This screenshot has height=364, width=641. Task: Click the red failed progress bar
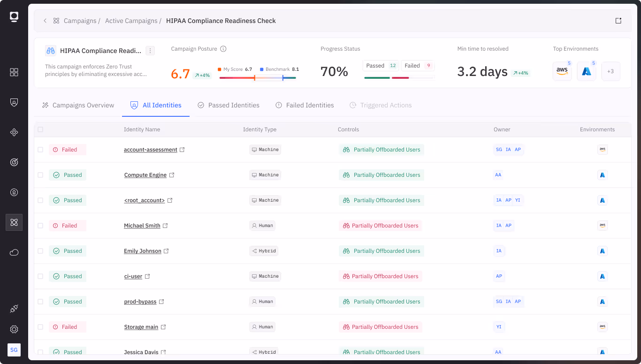pyautogui.click(x=400, y=78)
